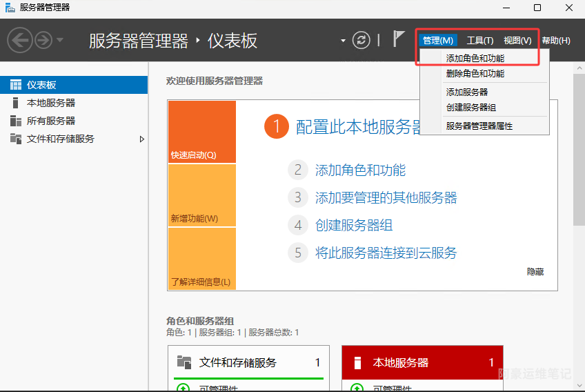Click the 添加角色和功能 welcome link
The width and height of the screenshot is (585, 392).
(360, 170)
